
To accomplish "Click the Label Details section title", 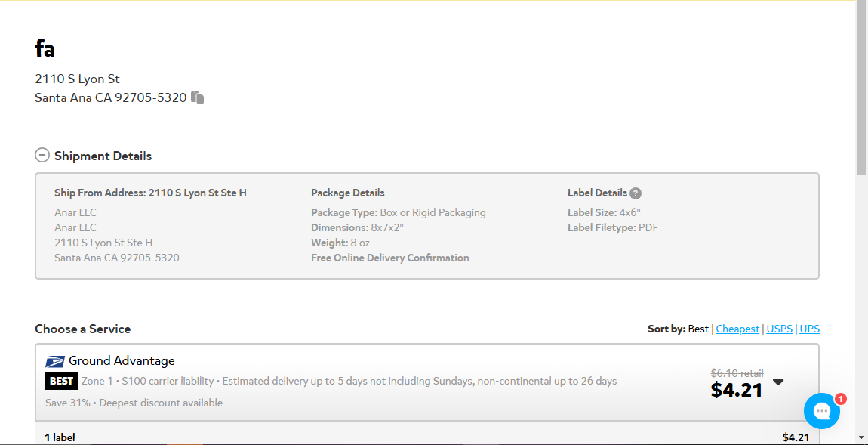I will pyautogui.click(x=597, y=193).
